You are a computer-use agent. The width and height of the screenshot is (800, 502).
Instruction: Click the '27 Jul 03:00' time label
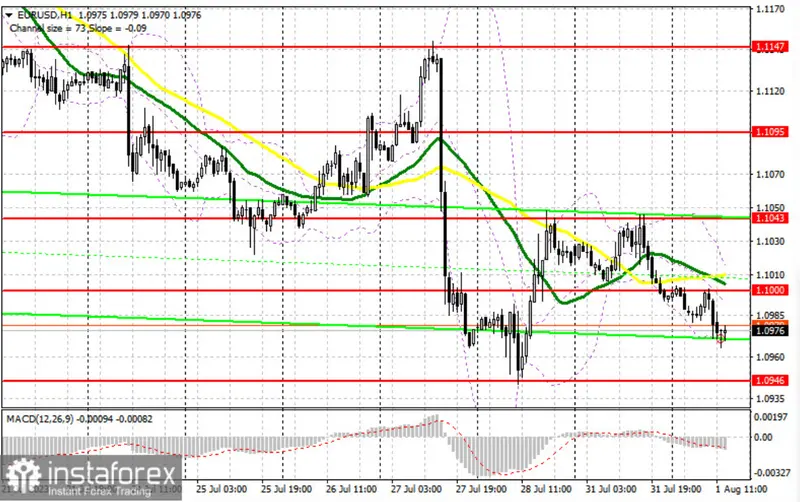pyautogui.click(x=416, y=489)
